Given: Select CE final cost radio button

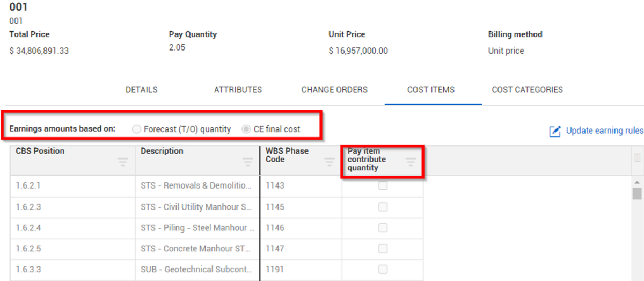Looking at the screenshot, I should coord(246,129).
